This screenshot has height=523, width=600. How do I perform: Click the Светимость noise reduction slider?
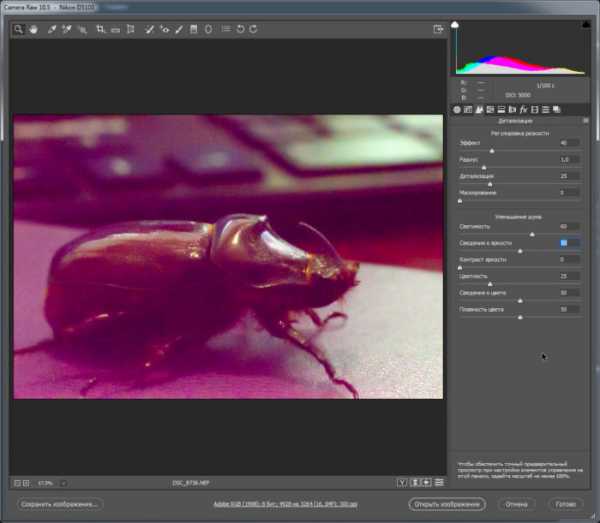531,234
